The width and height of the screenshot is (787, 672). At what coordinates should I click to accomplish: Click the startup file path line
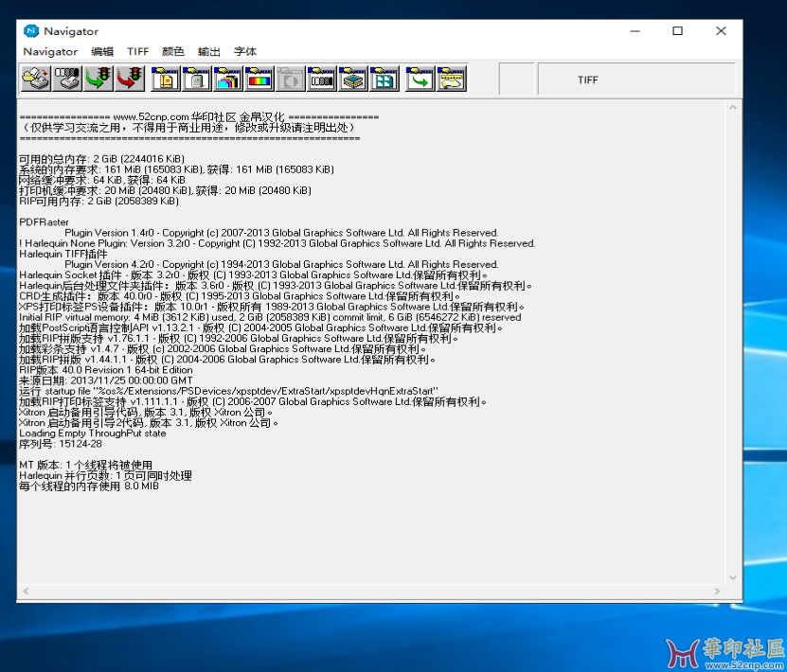pos(228,391)
